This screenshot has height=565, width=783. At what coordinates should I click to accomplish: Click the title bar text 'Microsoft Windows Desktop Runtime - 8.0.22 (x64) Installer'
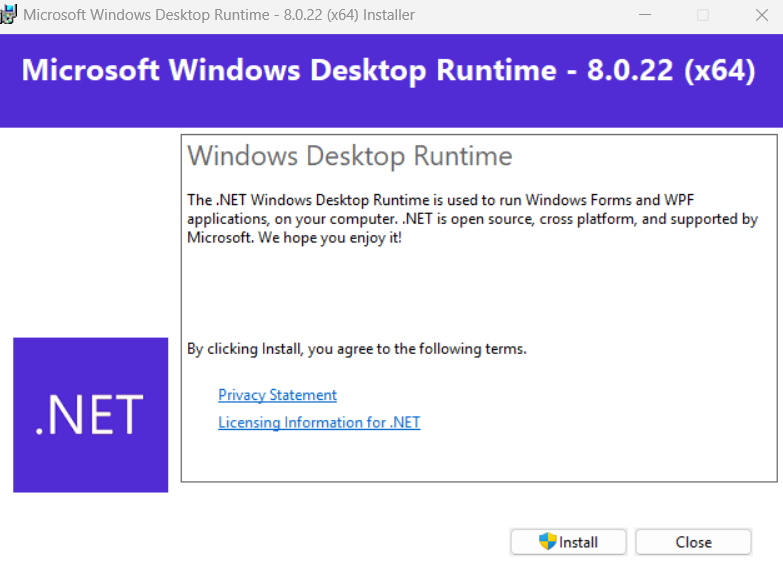(x=219, y=15)
